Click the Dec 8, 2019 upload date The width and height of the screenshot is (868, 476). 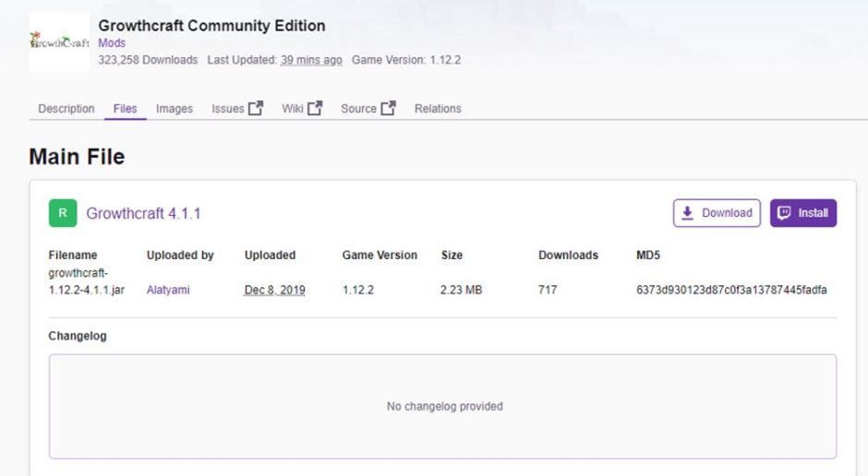pyautogui.click(x=274, y=290)
